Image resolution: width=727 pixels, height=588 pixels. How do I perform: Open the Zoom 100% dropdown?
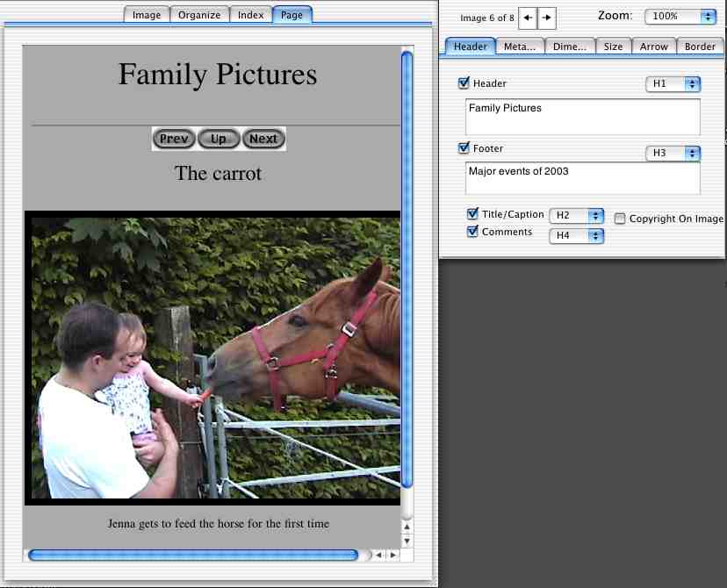tap(680, 17)
